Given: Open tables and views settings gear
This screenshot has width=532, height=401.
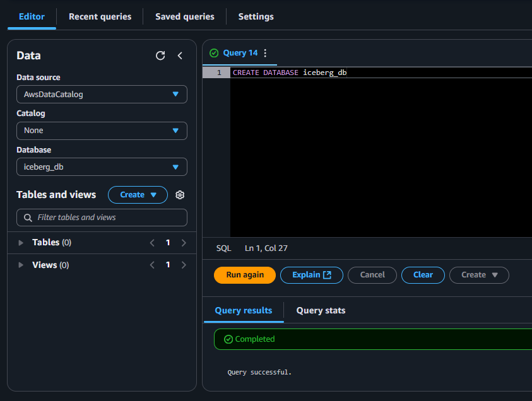Looking at the screenshot, I should [x=180, y=195].
